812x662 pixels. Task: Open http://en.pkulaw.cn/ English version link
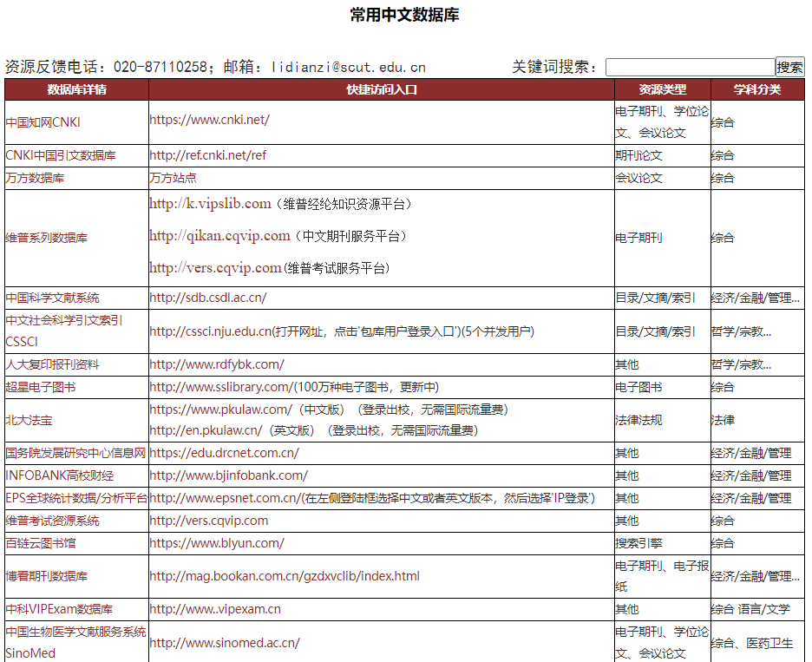click(206, 430)
